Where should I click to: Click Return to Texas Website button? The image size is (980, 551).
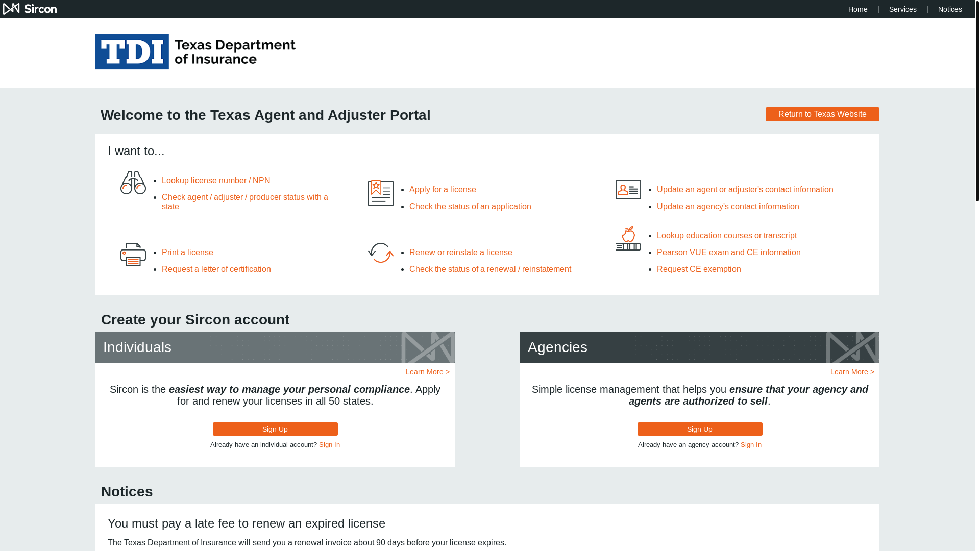tap(822, 114)
